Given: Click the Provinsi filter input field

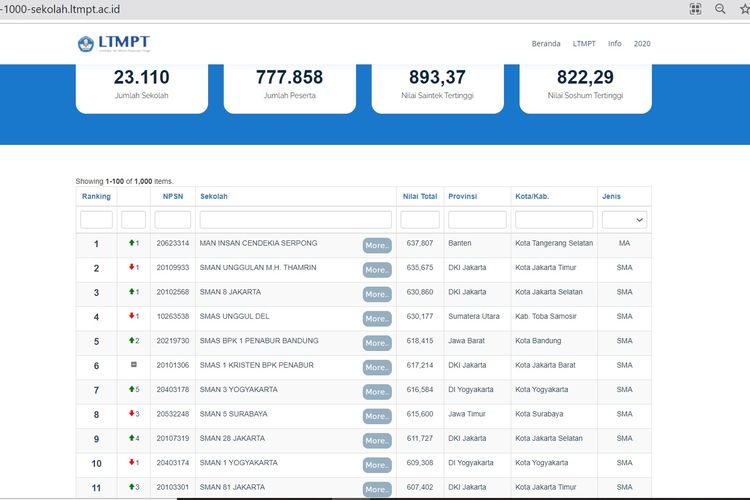Looking at the screenshot, I should 477,220.
